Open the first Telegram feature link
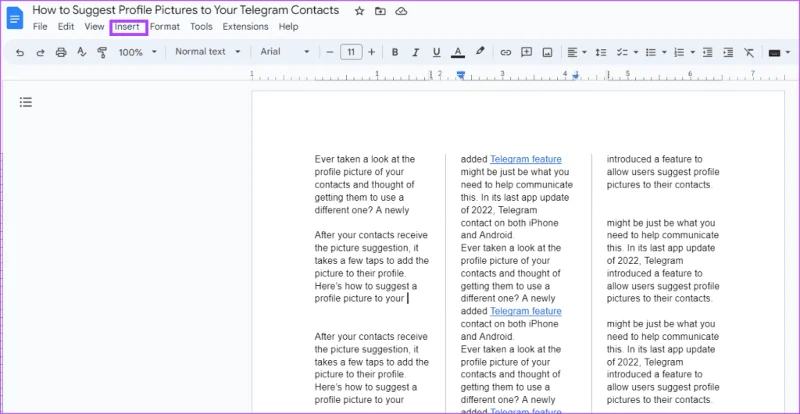This screenshot has height=414, width=800. (x=526, y=159)
